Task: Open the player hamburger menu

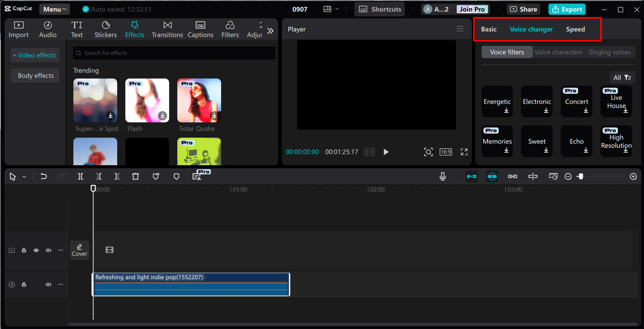Action: tap(460, 29)
